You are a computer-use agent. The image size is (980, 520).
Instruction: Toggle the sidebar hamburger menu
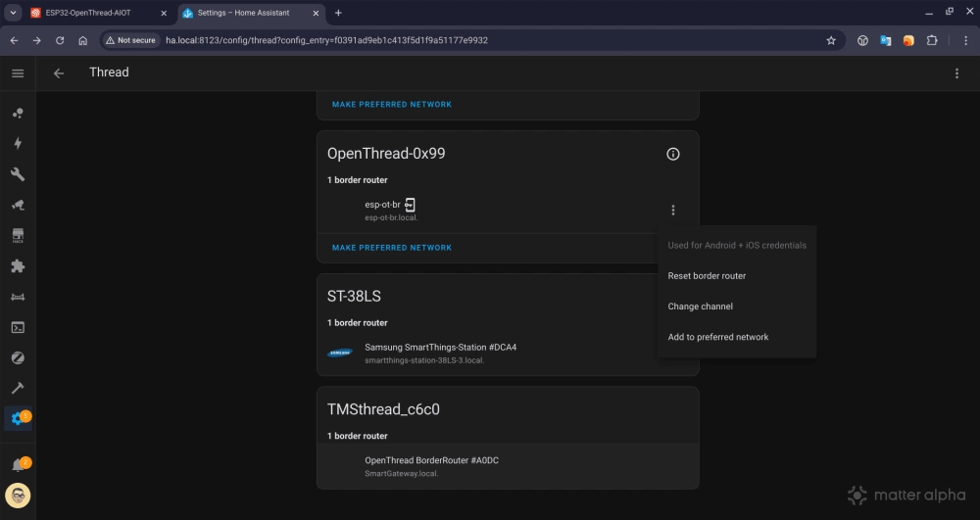pyautogui.click(x=18, y=73)
